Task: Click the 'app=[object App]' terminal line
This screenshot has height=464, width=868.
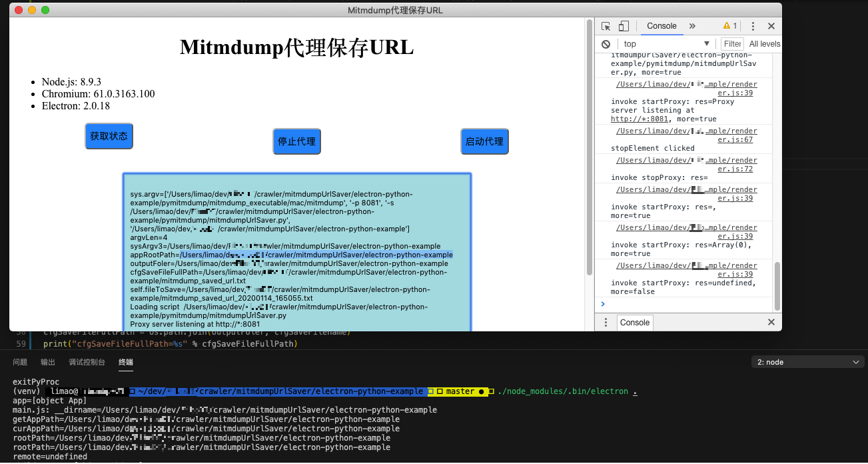Action: [x=49, y=401]
